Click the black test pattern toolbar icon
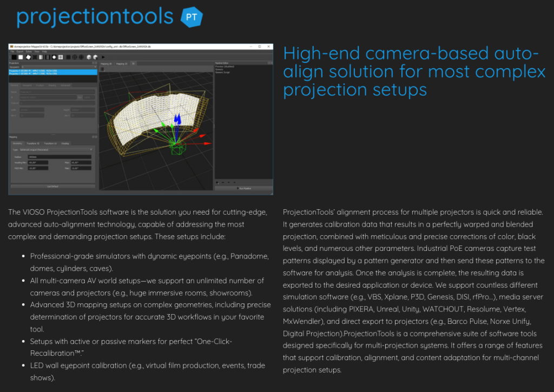Image resolution: width=554 pixels, height=392 pixels. (x=14, y=57)
